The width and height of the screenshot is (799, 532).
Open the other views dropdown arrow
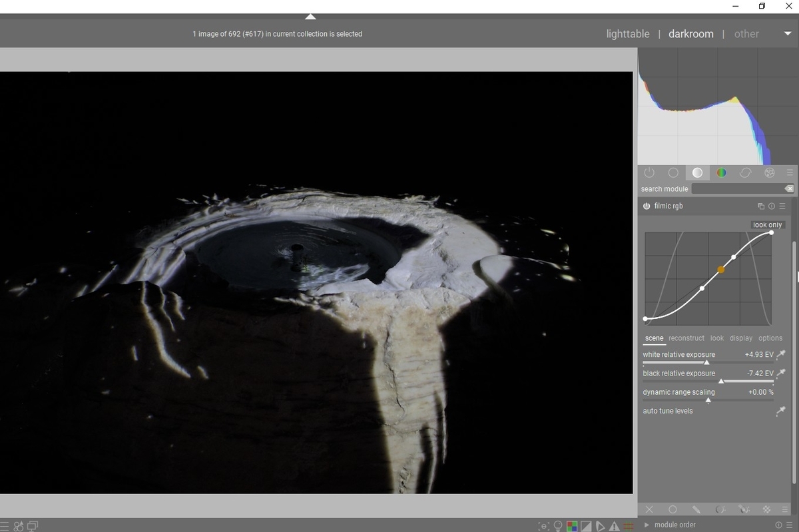click(788, 34)
